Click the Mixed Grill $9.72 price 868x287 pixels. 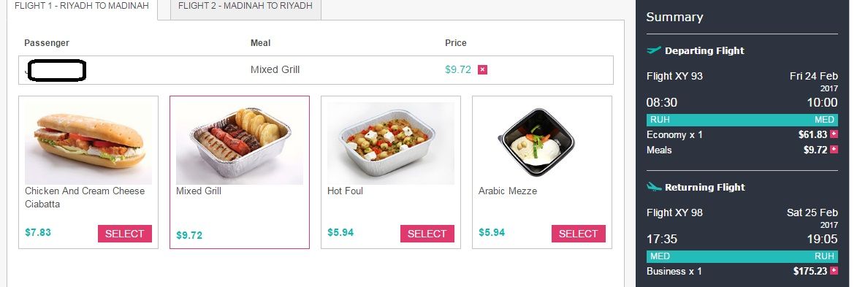(x=189, y=236)
